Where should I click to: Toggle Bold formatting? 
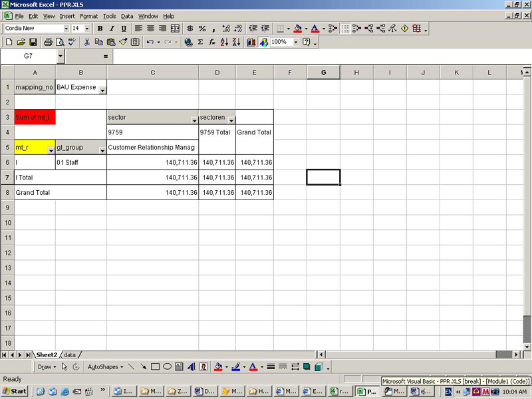pyautogui.click(x=100, y=29)
